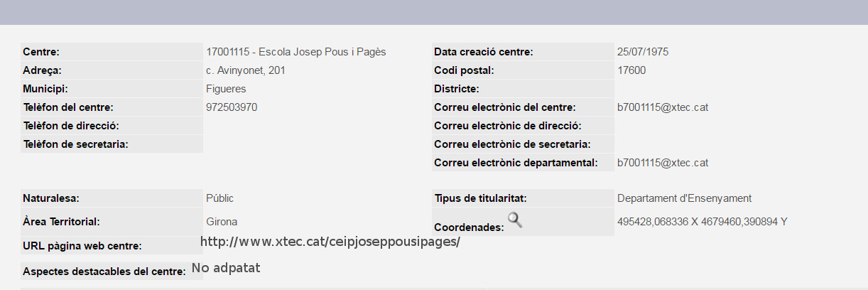Click the departmental email address value
The image size is (868, 290).
tap(662, 163)
